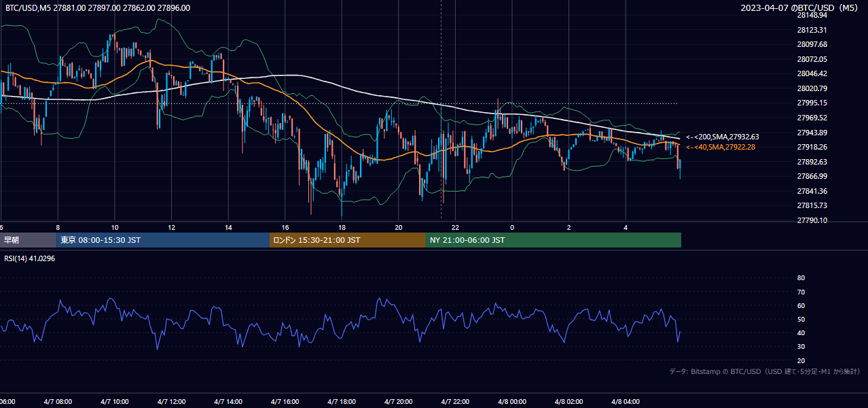This screenshot has width=868, height=408.
Task: Click hour label 14 under price chart
Action: 228,227
